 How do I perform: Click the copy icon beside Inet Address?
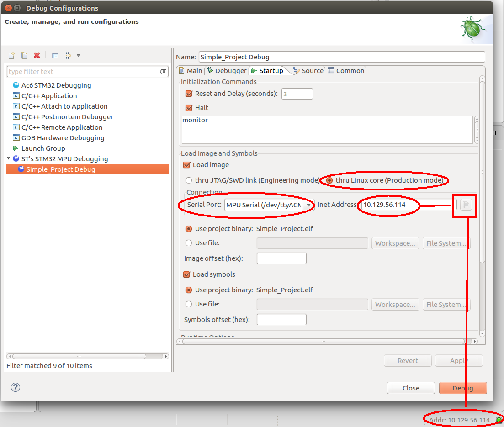pos(465,205)
